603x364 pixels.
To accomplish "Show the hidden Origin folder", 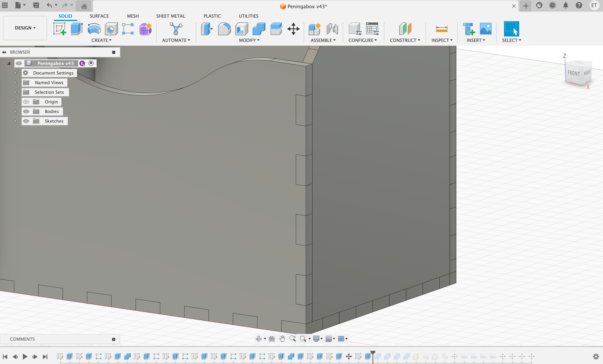I will pyautogui.click(x=26, y=102).
